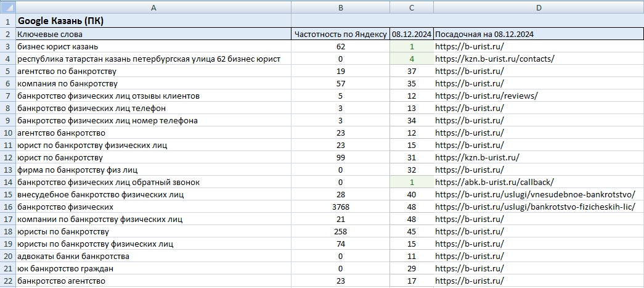Screen dimensions: 644x288
Task: Click position value 37
Action: (x=412, y=71)
